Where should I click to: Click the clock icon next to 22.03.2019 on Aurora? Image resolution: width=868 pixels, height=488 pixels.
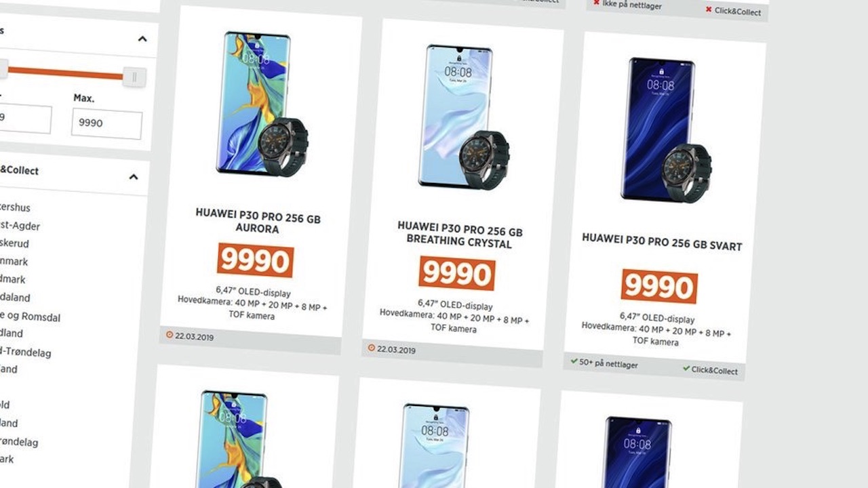coord(170,334)
